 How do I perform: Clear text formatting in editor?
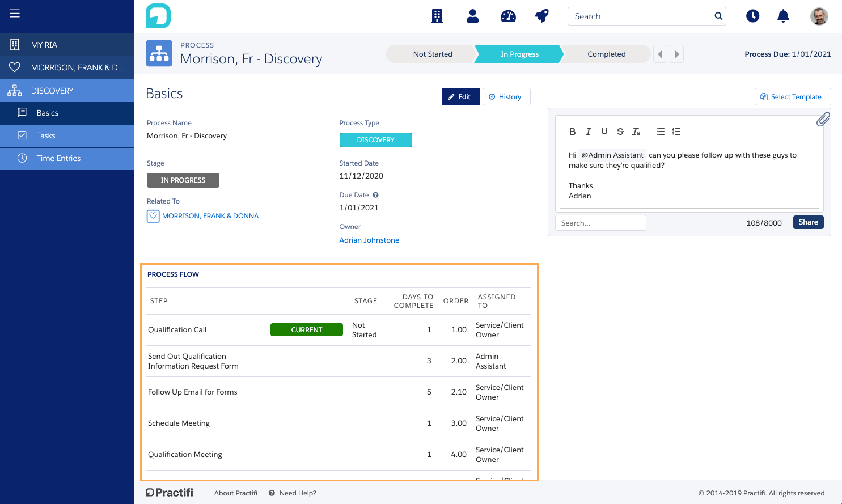(x=636, y=132)
